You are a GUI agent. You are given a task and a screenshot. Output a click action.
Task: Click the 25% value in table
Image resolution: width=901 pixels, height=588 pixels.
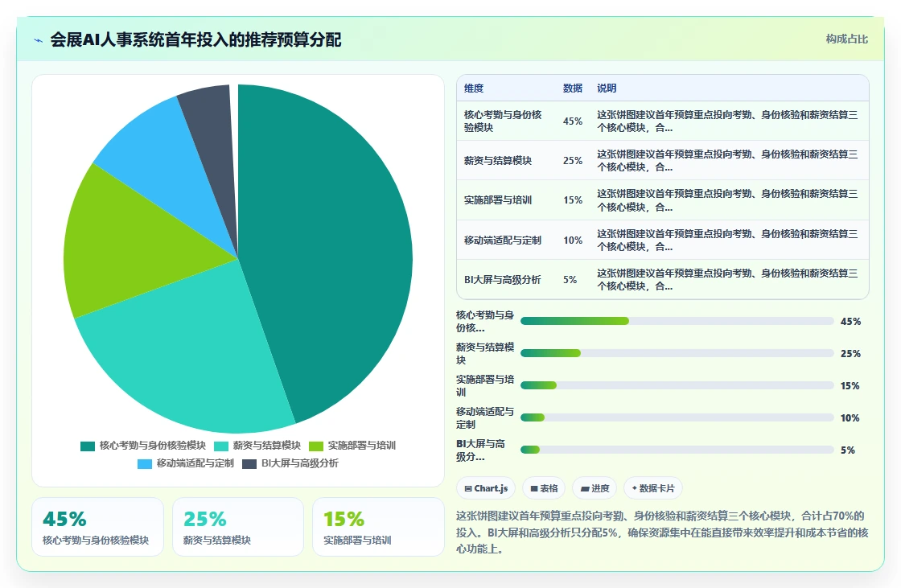pos(572,160)
